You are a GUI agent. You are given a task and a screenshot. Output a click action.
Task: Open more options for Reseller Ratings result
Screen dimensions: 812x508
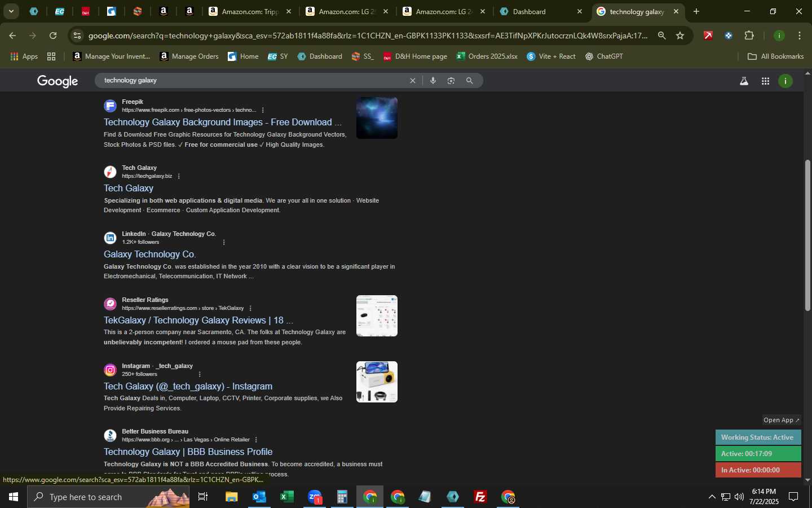point(250,308)
